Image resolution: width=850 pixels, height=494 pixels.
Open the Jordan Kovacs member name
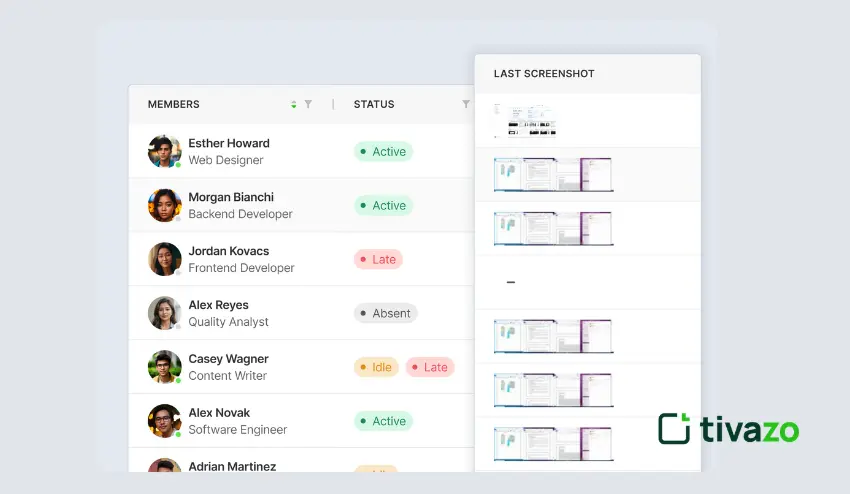[229, 251]
